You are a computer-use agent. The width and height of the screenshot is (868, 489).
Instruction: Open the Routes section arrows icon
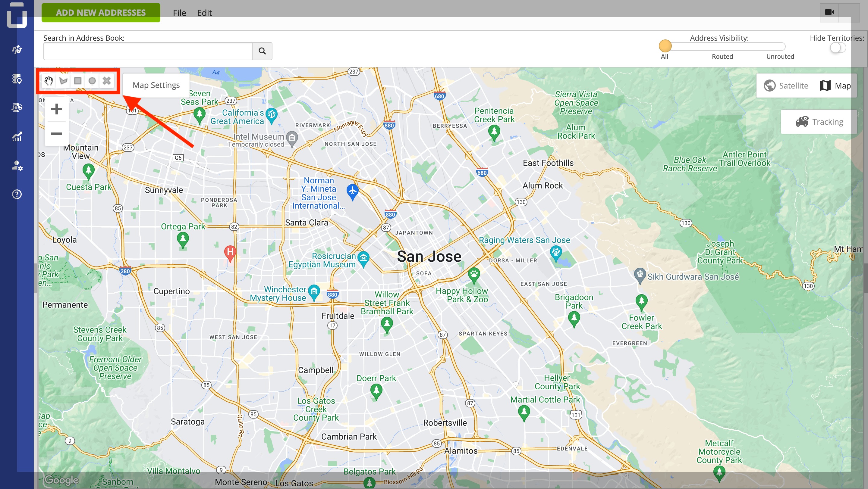17,49
